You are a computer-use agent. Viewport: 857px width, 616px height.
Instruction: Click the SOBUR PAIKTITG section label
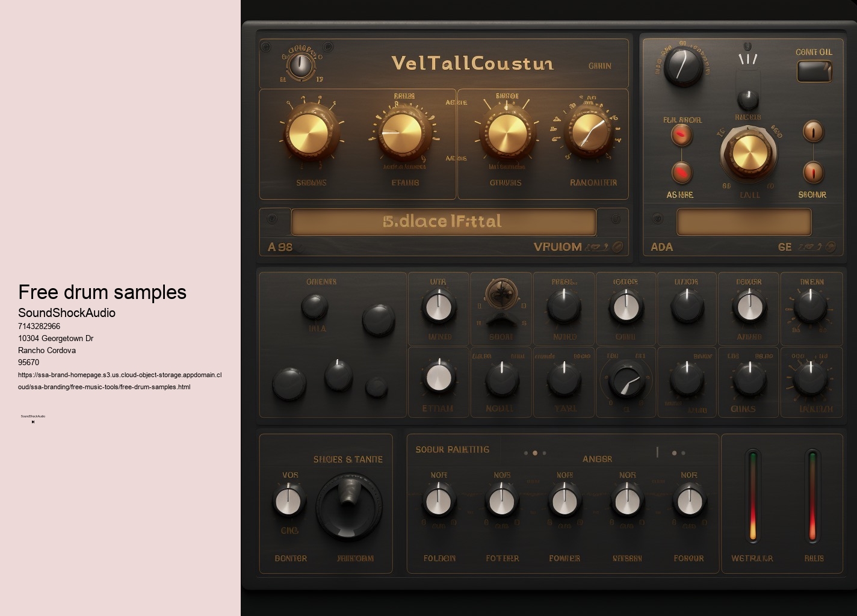452,449
